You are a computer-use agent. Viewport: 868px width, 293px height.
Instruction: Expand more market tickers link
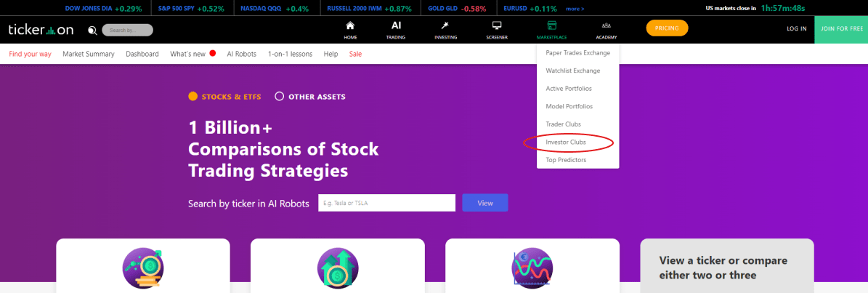[x=575, y=9]
